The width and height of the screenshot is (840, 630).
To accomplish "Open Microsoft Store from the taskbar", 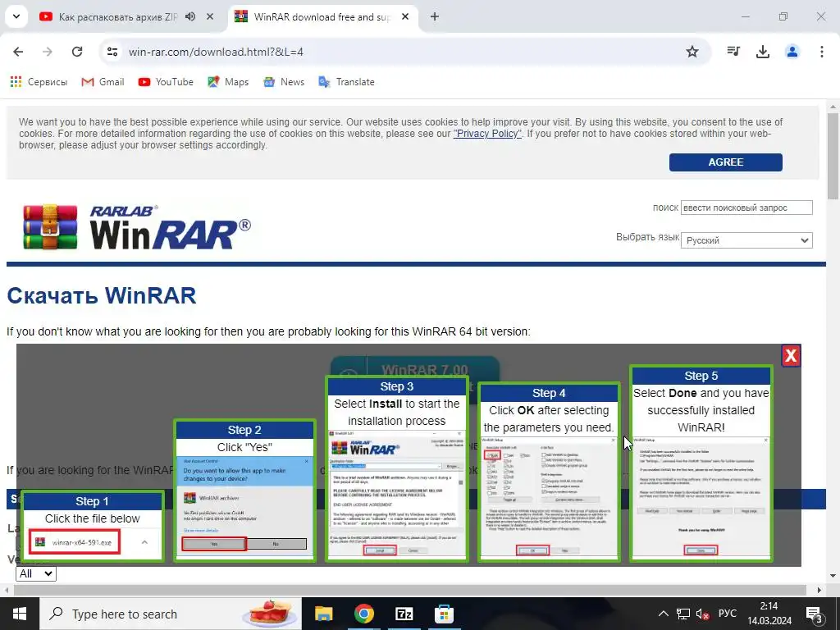I will (x=444, y=614).
